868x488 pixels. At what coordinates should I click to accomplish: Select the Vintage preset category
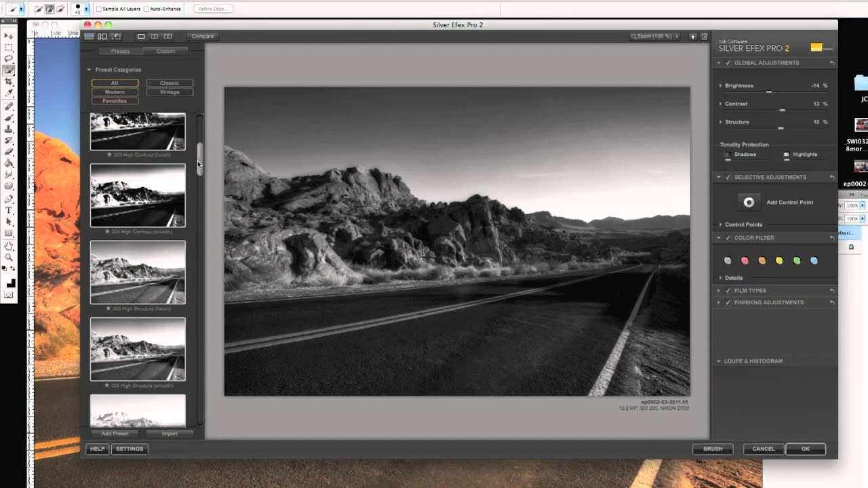point(170,92)
